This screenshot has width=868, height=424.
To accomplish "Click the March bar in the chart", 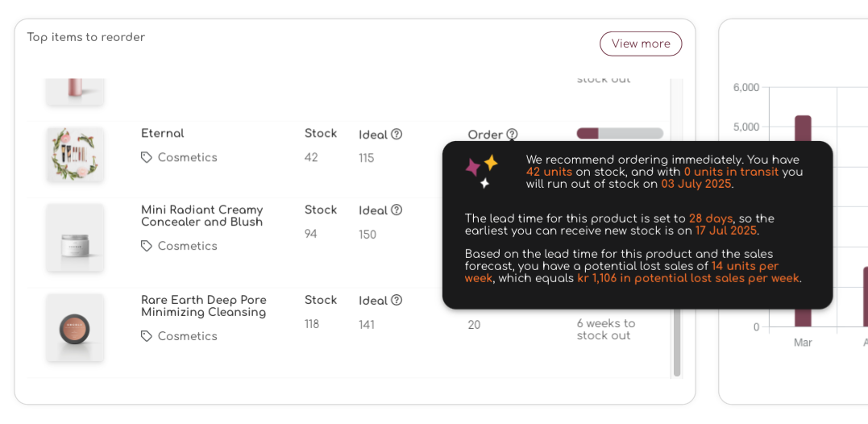I will tap(803, 221).
